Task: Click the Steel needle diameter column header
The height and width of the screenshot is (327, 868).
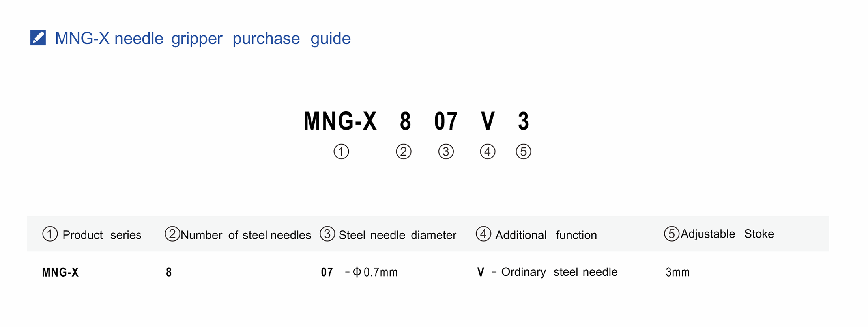Action: coord(397,235)
